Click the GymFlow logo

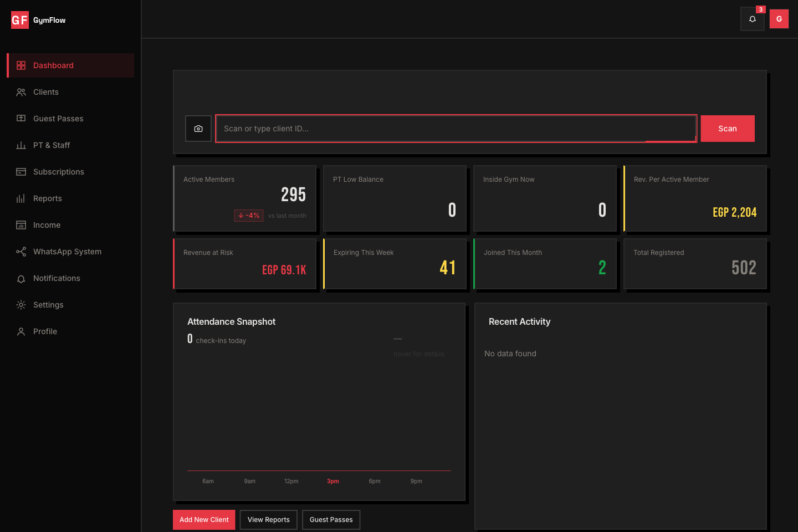[38, 21]
